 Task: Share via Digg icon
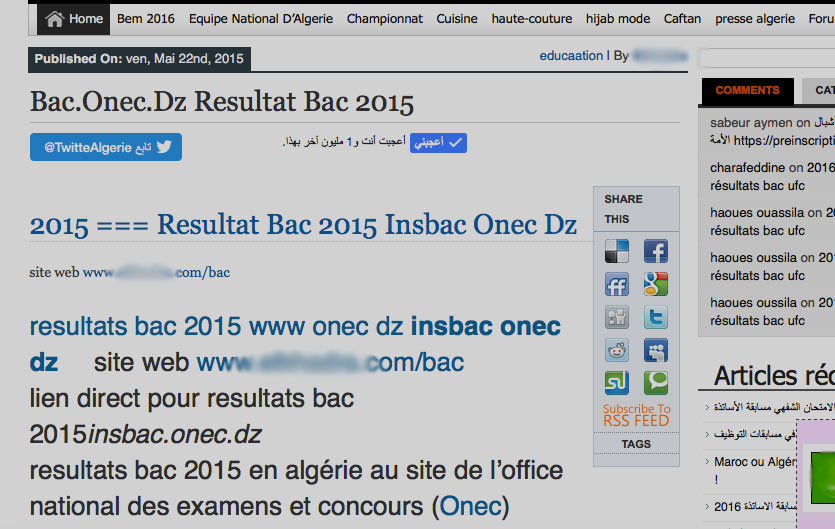coord(617,318)
